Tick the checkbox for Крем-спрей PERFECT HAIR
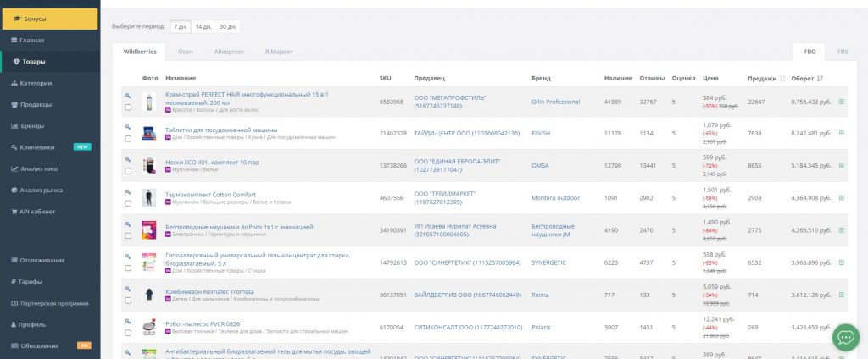 tap(128, 108)
